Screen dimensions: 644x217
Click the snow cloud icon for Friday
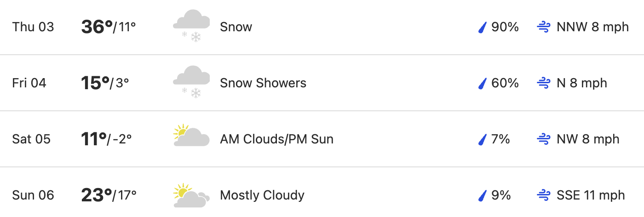(x=191, y=83)
